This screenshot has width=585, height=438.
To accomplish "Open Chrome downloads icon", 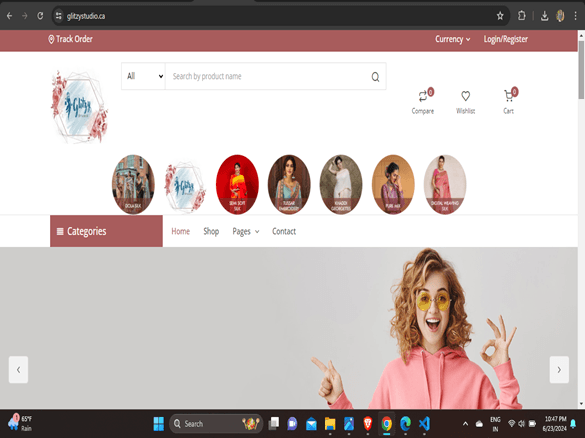I will coord(544,16).
